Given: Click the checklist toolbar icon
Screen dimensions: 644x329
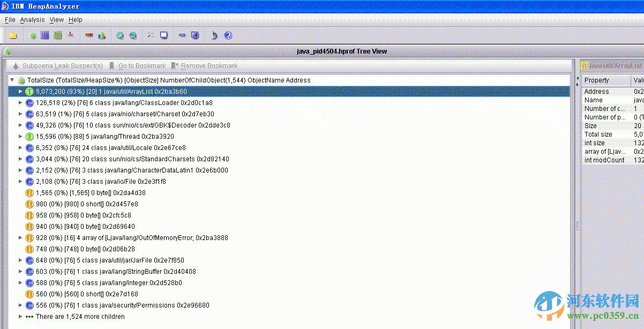Looking at the screenshot, I should tap(150, 35).
